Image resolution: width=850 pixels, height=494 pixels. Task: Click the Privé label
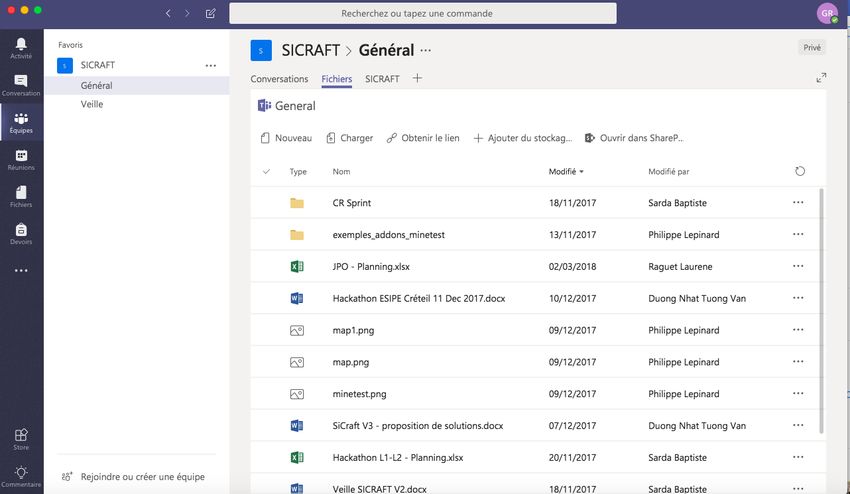(x=812, y=48)
